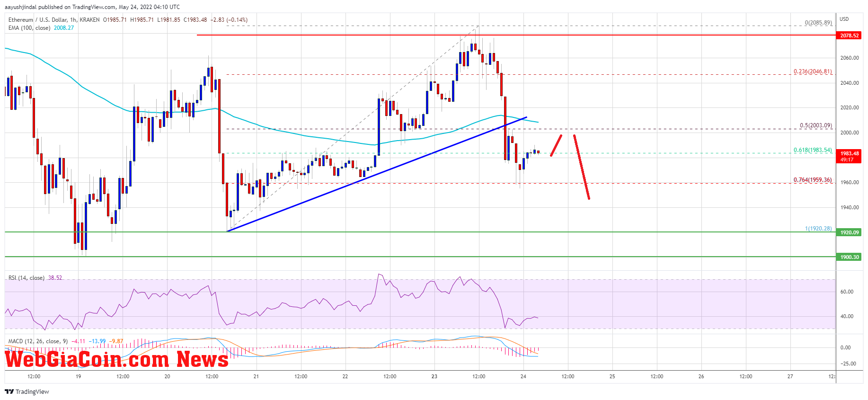The width and height of the screenshot is (868, 400).
Task: Click the date label 24 on time axis
Action: (523, 377)
